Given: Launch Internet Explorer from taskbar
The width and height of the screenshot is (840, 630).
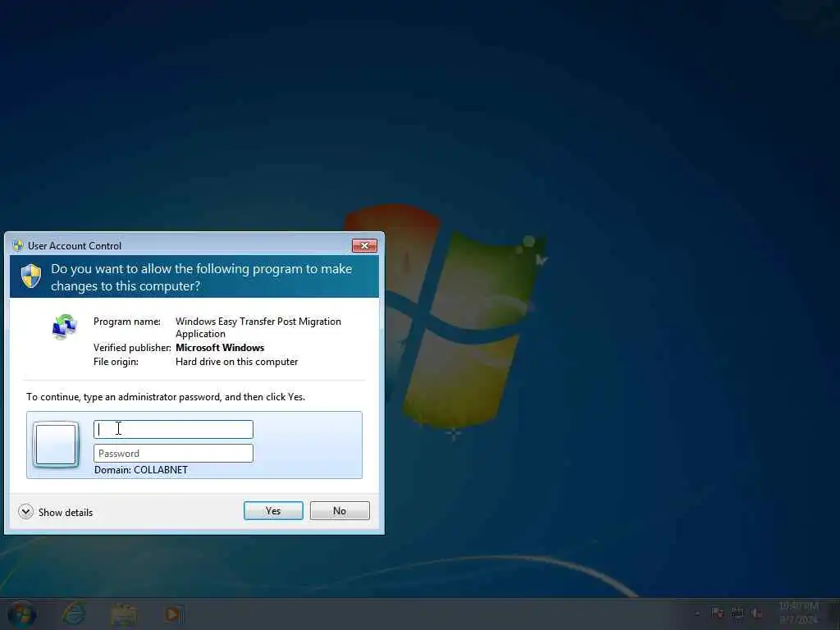Looking at the screenshot, I should tap(73, 614).
